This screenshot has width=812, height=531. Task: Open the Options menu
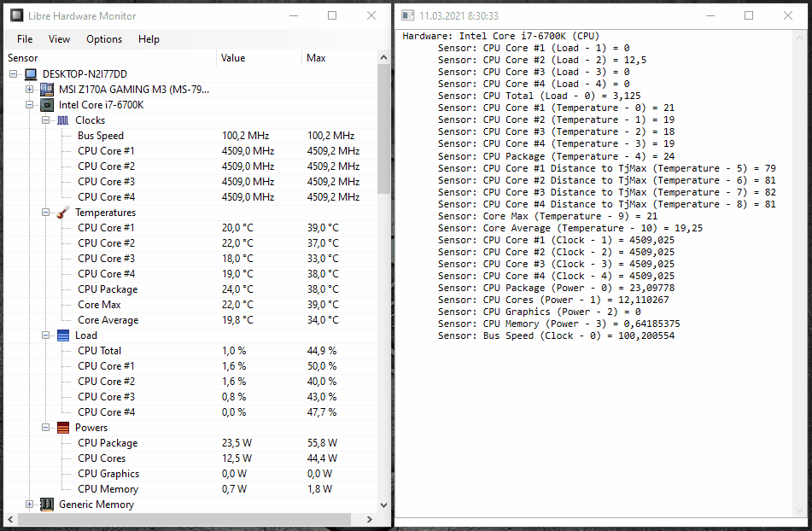point(103,38)
